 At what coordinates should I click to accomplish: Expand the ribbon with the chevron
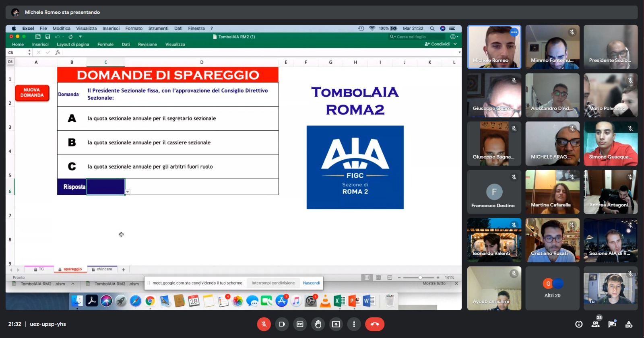click(455, 44)
